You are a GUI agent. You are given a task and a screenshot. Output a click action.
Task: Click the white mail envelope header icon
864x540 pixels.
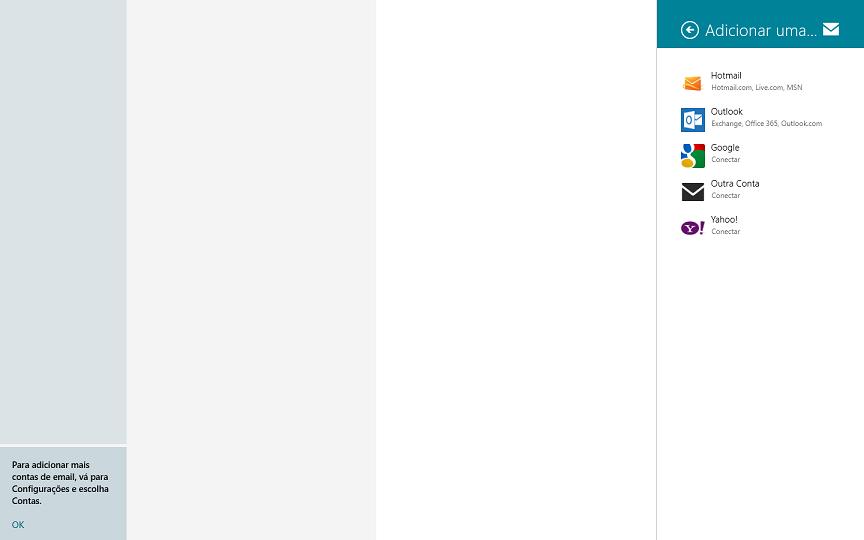point(831,29)
